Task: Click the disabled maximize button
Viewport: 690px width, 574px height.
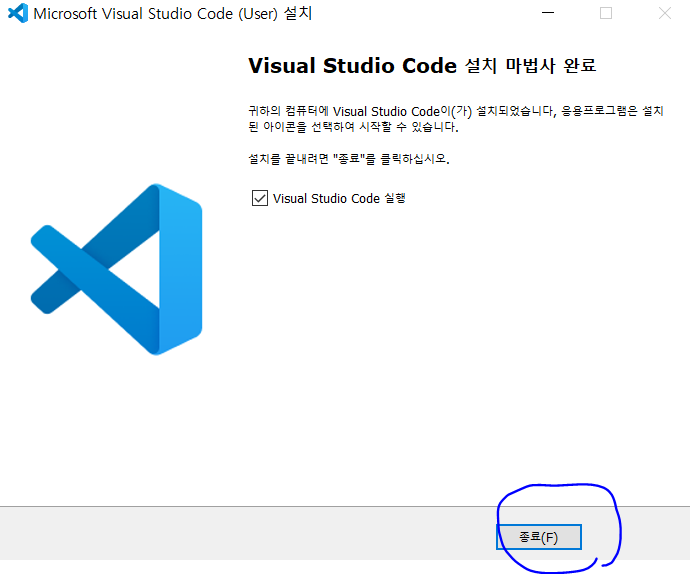Action: 606,13
